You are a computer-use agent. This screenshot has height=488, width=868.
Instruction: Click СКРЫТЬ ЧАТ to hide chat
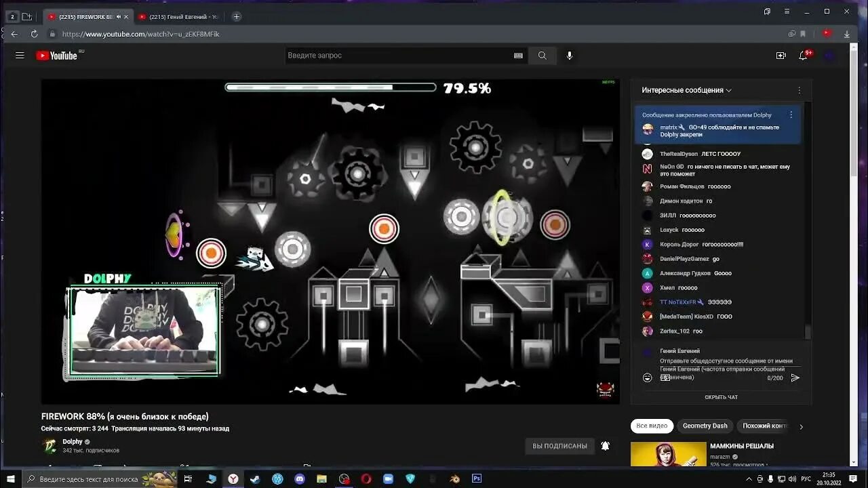(722, 397)
